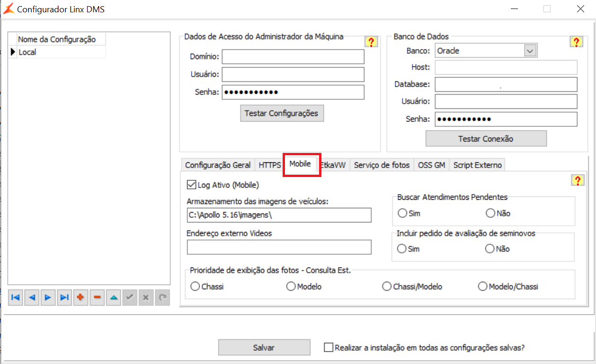Cancel the edit with the X navigator icon

coord(146,297)
